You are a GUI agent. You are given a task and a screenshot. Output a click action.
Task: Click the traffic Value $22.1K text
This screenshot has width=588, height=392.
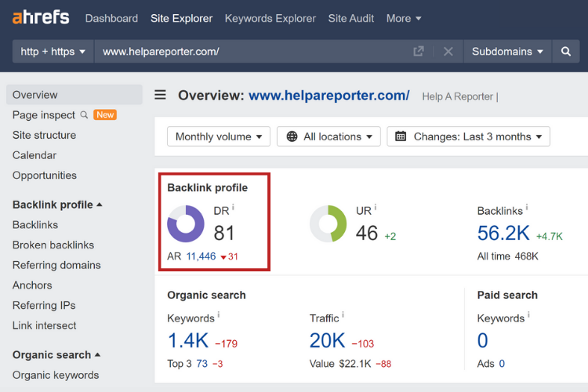pos(340,364)
